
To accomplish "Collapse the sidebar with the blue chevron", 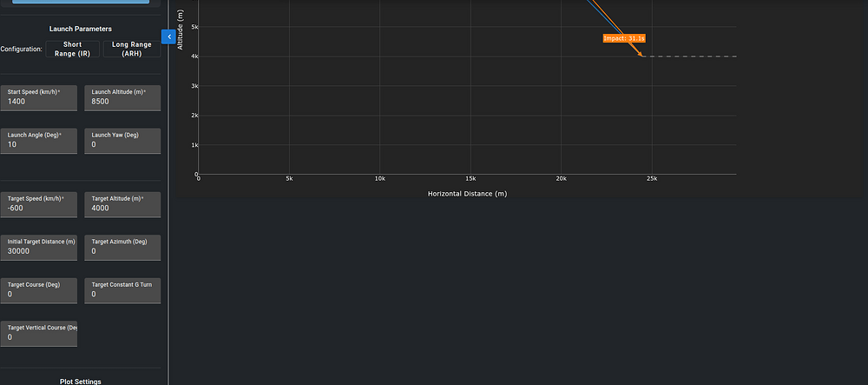I will pos(169,37).
